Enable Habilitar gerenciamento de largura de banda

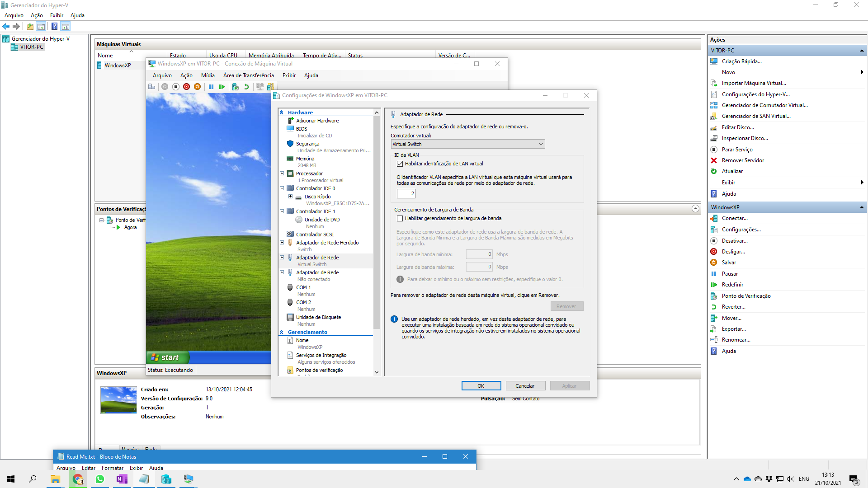click(x=400, y=218)
